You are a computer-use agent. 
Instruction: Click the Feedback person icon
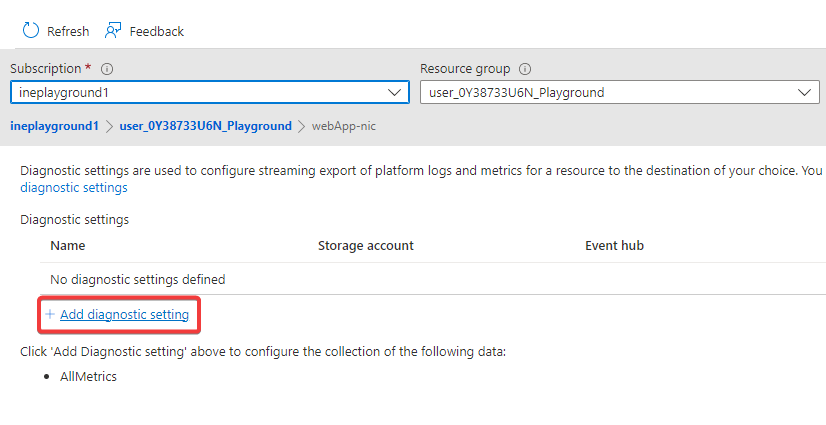pyautogui.click(x=113, y=31)
